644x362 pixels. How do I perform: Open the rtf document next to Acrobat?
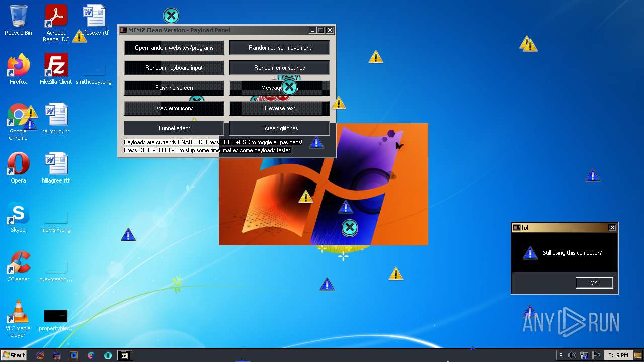[x=94, y=20]
